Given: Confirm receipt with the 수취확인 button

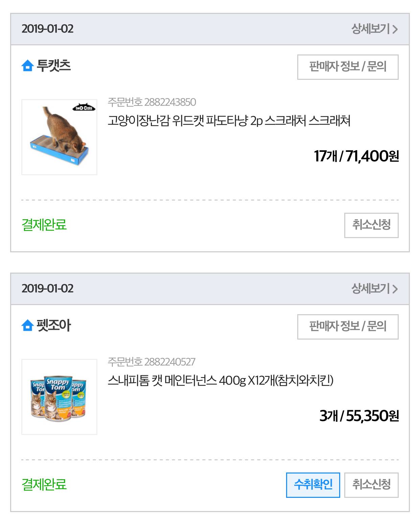Looking at the screenshot, I should click(x=313, y=485).
